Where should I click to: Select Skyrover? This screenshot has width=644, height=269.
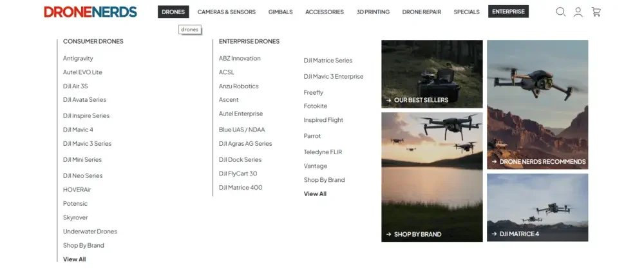pyautogui.click(x=75, y=218)
